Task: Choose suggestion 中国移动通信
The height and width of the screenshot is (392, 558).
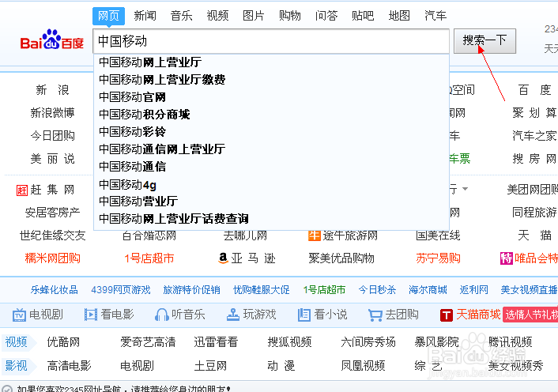Action: click(x=271, y=167)
